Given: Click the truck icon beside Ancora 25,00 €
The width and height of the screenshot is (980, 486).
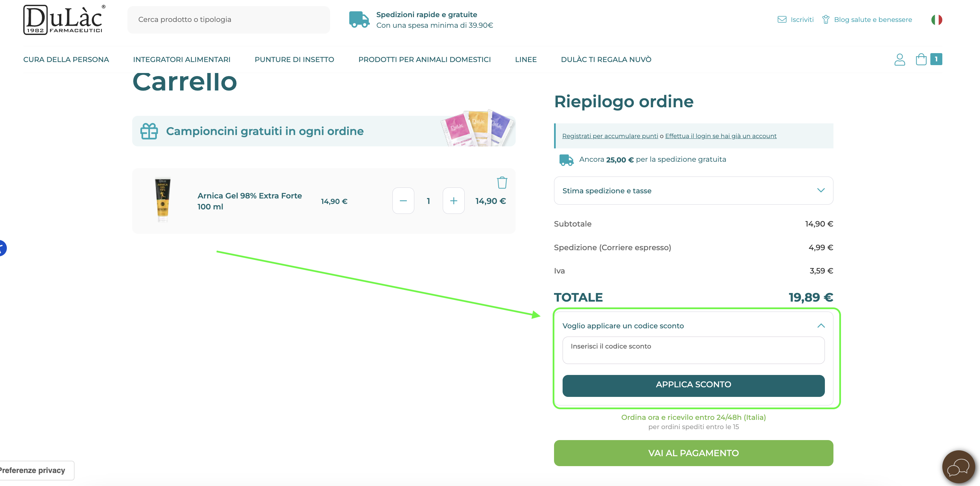Looking at the screenshot, I should tap(566, 160).
